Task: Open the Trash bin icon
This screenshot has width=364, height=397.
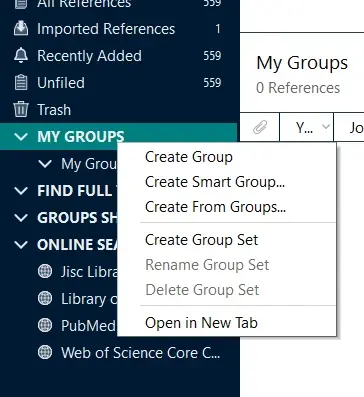Action: point(21,109)
